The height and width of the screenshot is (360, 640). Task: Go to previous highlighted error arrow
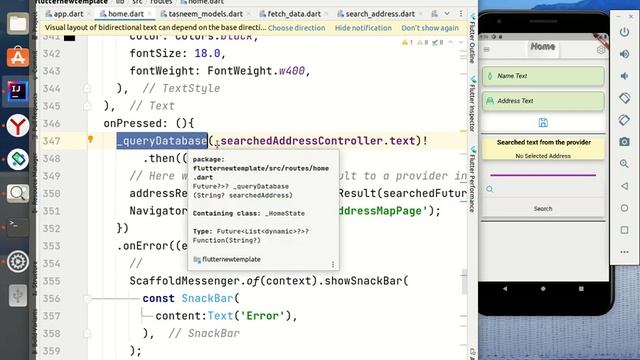point(451,42)
